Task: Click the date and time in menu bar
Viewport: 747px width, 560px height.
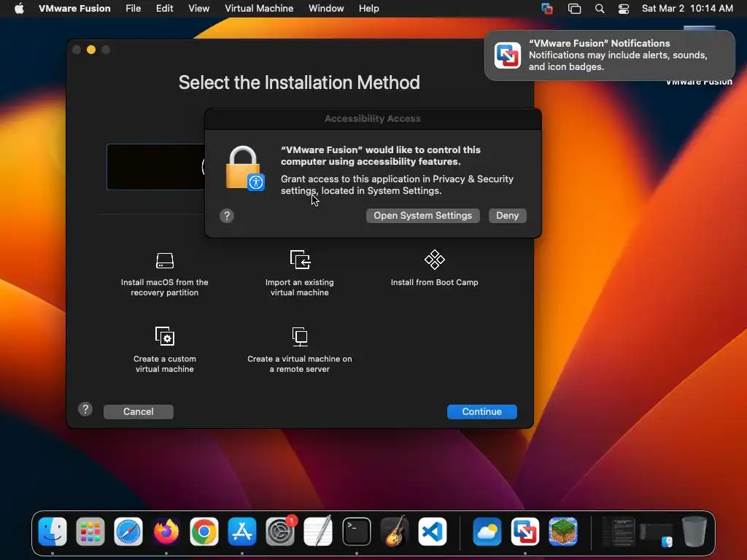Action: click(x=687, y=9)
